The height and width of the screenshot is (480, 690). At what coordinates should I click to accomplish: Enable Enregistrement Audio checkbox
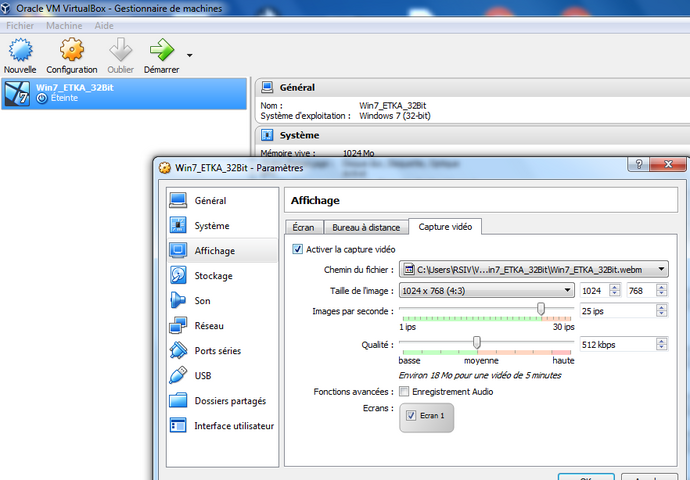[x=404, y=392]
